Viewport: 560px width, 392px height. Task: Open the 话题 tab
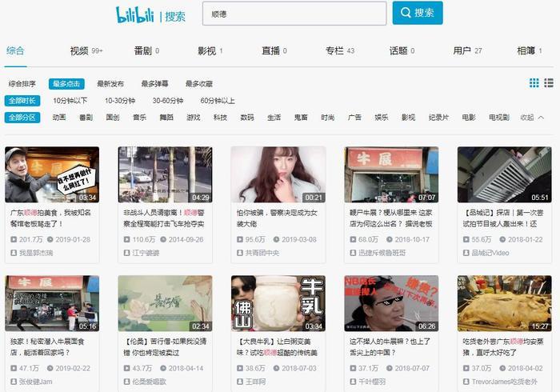click(x=402, y=51)
